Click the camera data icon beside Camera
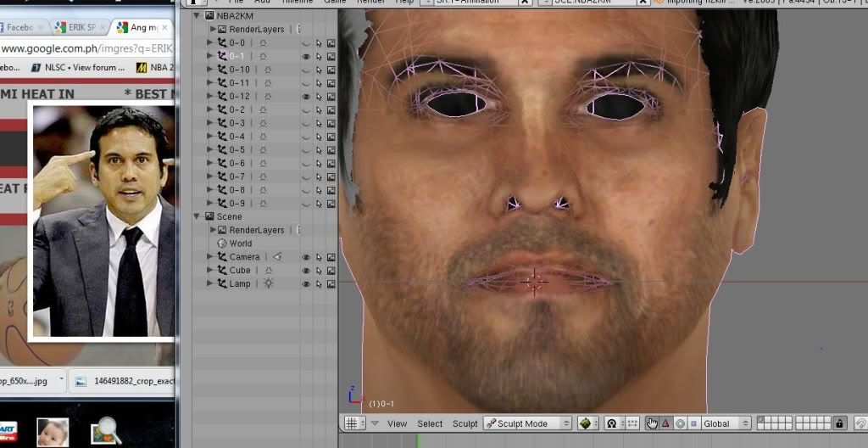Image resolution: width=868 pixels, height=448 pixels. (277, 257)
